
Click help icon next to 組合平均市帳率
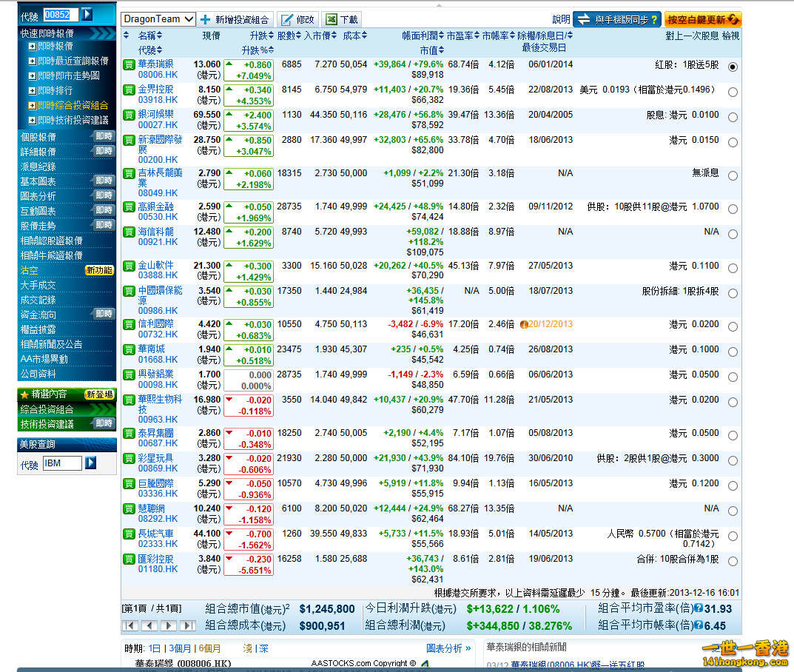tap(699, 625)
